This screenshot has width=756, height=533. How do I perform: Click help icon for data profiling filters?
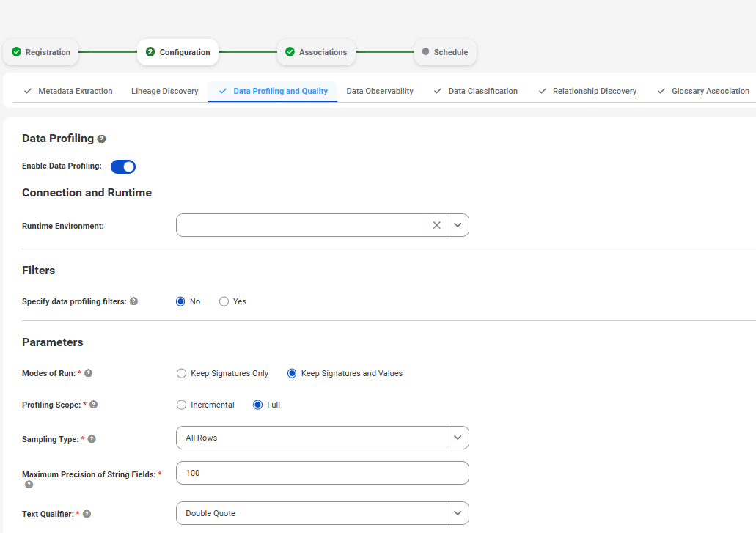(134, 301)
